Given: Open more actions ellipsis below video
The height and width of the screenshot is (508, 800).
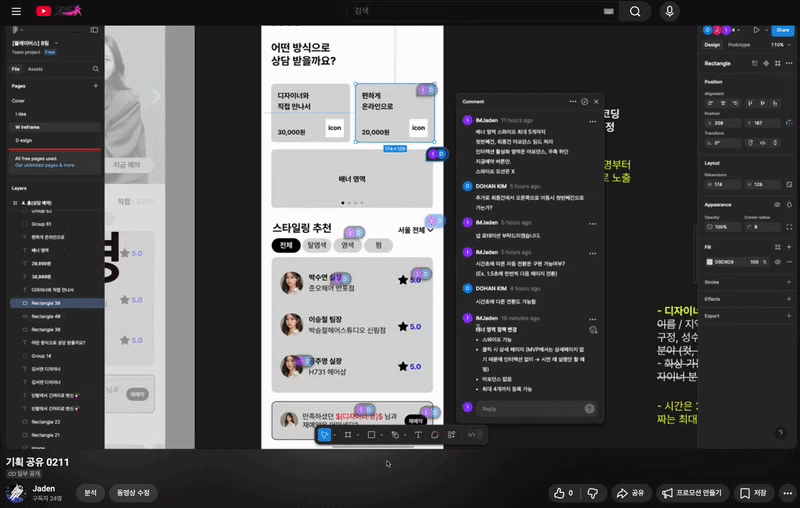Looking at the screenshot, I should (x=788, y=493).
